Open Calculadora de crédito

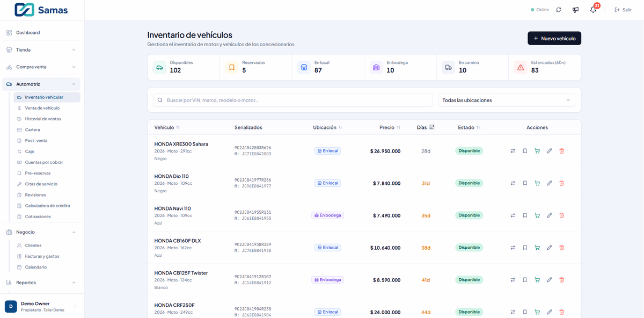click(47, 206)
